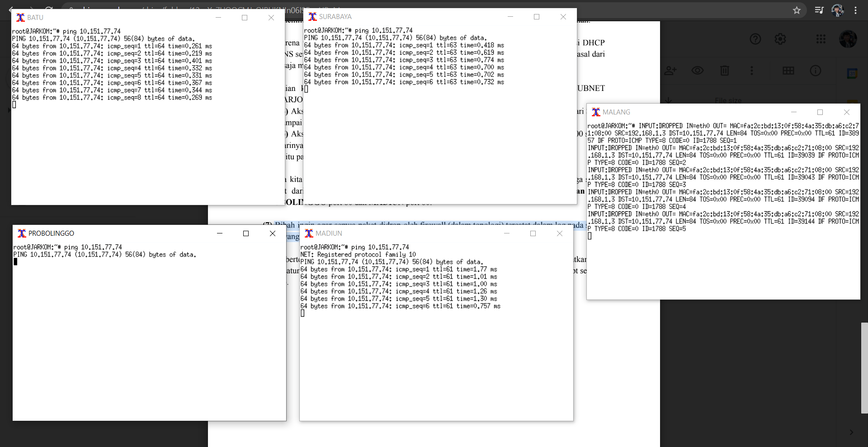Click the SURABAYA window X11 icon
868x447 pixels.
click(x=312, y=17)
